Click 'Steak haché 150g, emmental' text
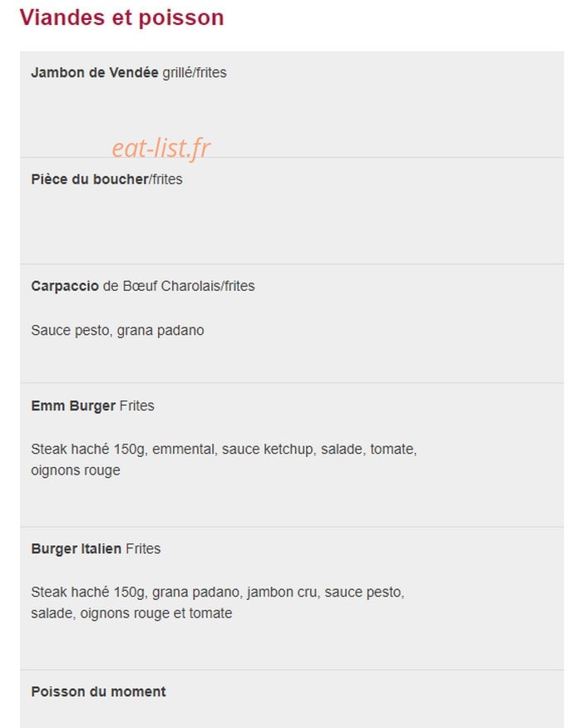Screen dimensions: 582x728 (x=123, y=449)
